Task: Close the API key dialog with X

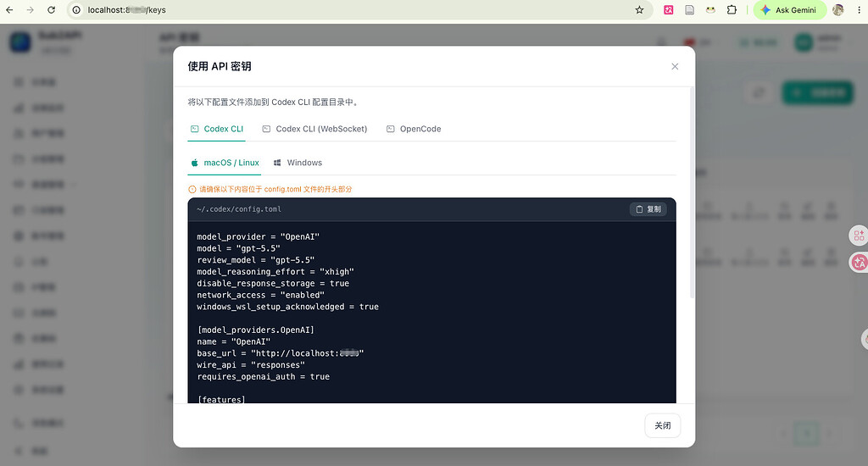Action: (674, 66)
